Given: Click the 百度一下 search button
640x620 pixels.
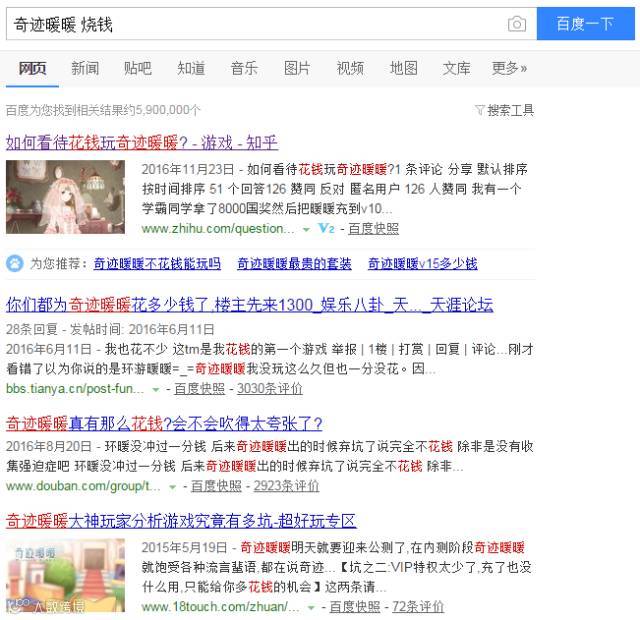Looking at the screenshot, I should (585, 24).
